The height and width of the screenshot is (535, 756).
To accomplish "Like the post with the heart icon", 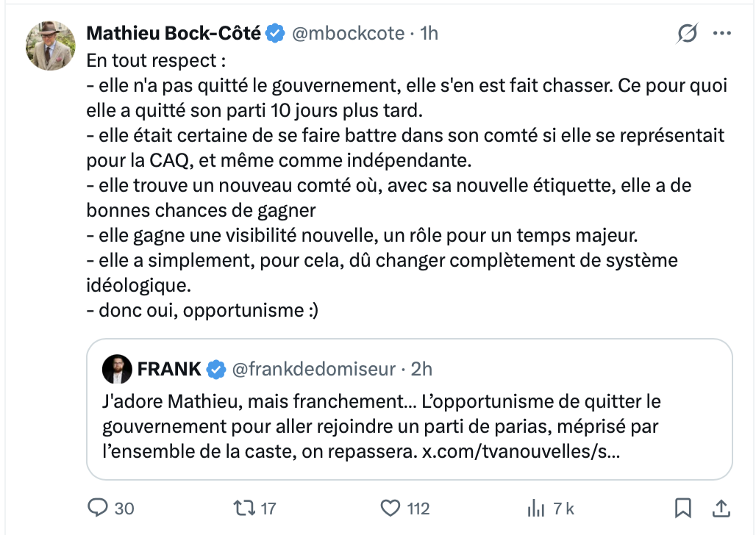I will pyautogui.click(x=390, y=508).
